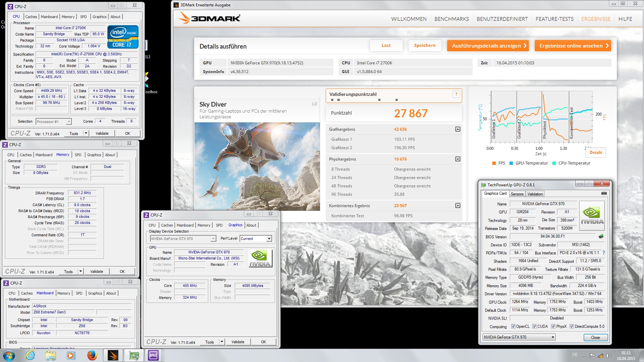Collapse the Physikergebnis section
The image size is (644, 362).
458,159
